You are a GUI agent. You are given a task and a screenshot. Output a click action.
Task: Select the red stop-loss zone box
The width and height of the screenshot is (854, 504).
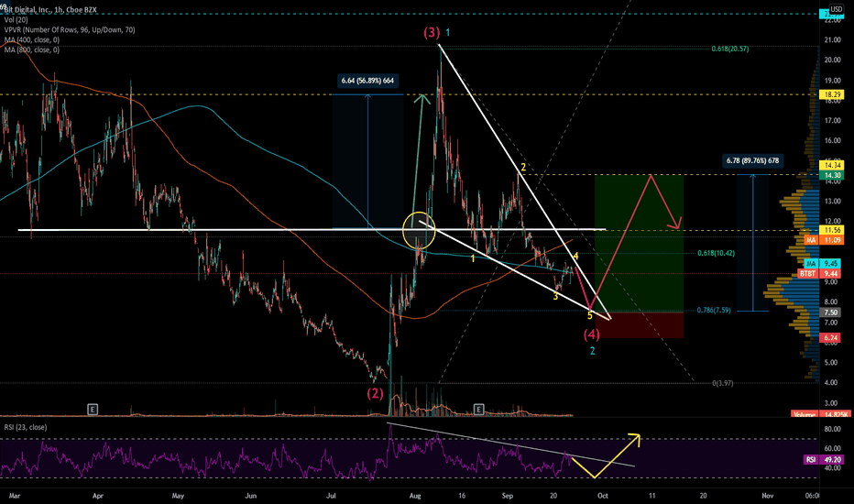coord(639,325)
